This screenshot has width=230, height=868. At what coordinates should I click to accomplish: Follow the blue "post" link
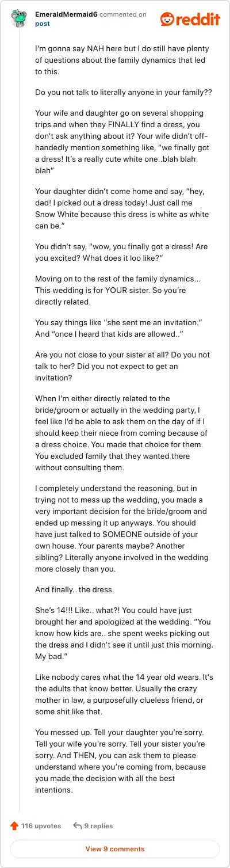click(x=43, y=24)
